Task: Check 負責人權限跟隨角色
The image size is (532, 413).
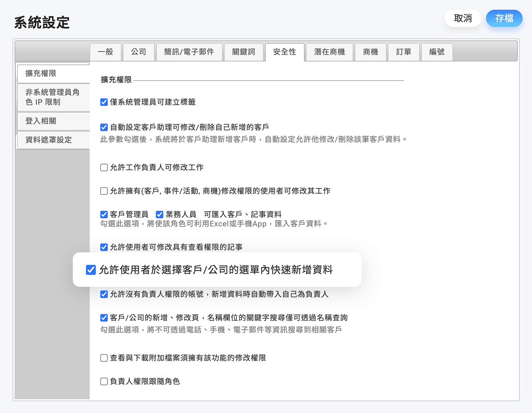Action: click(x=104, y=381)
